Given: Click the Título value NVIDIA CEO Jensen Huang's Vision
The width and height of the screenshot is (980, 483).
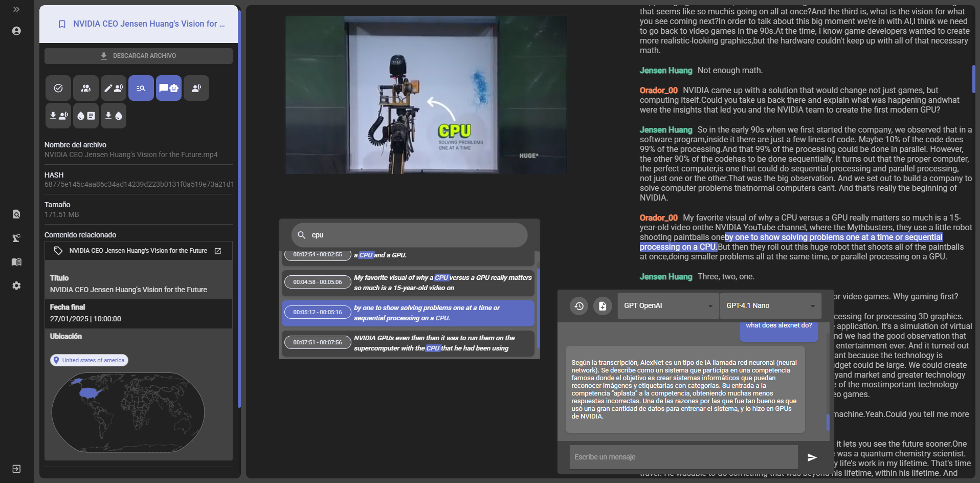Looking at the screenshot, I should tap(128, 290).
